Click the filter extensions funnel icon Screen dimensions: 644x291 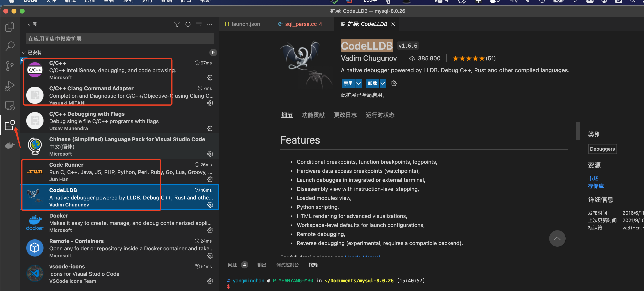[x=177, y=24]
